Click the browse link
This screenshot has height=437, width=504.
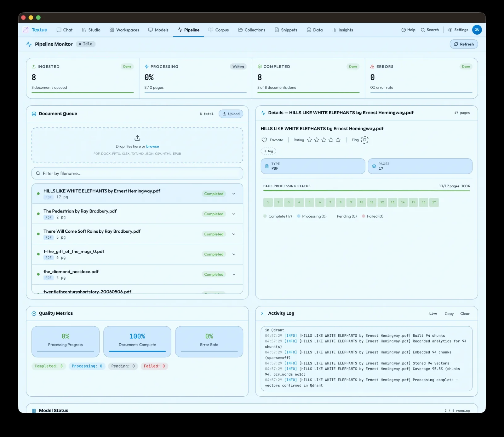tap(152, 146)
